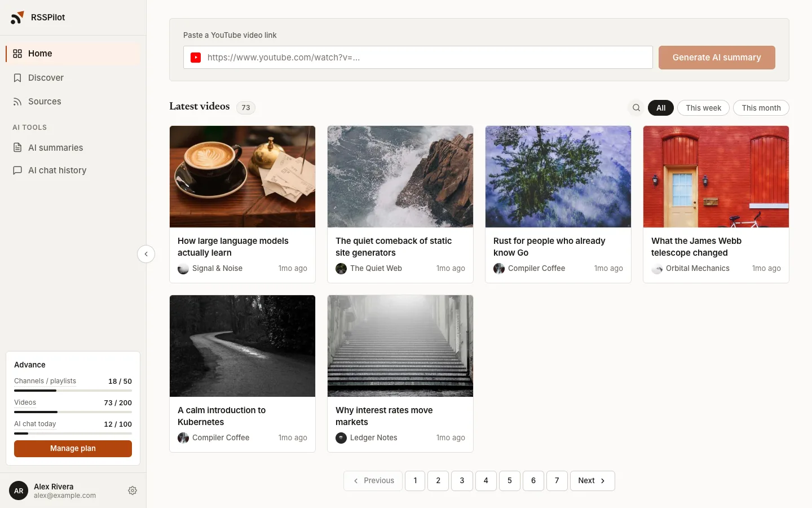Open 'Why interest rates move markets' title
Viewport: 812px width, 508px height.
(384, 416)
